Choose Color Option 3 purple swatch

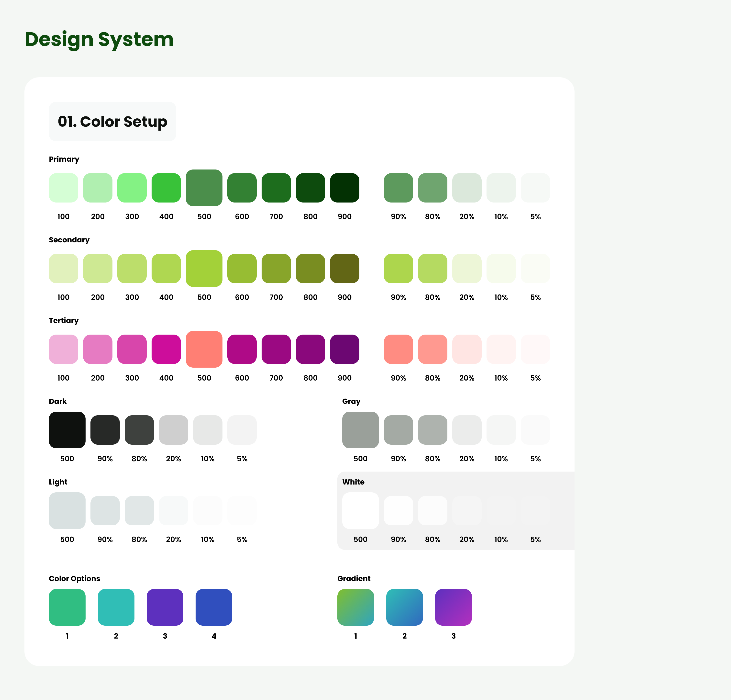165,608
